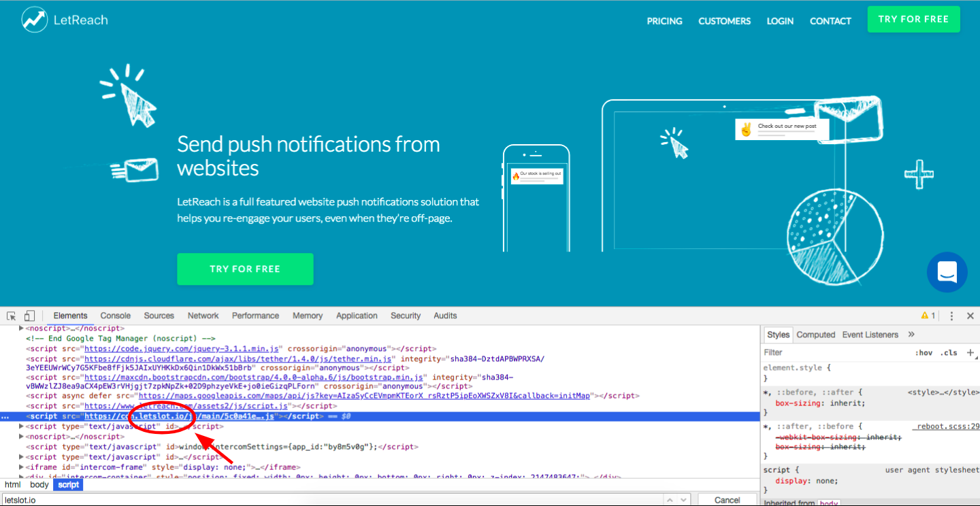Click the header's TRY FOR FREE button
This screenshot has height=506, width=980.
pyautogui.click(x=913, y=19)
